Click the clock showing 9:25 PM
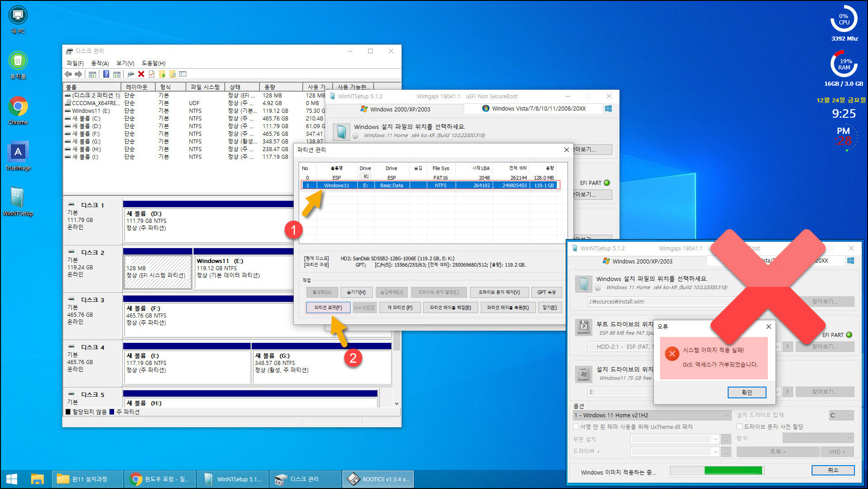Screen dimensions: 868x489 pos(844,114)
